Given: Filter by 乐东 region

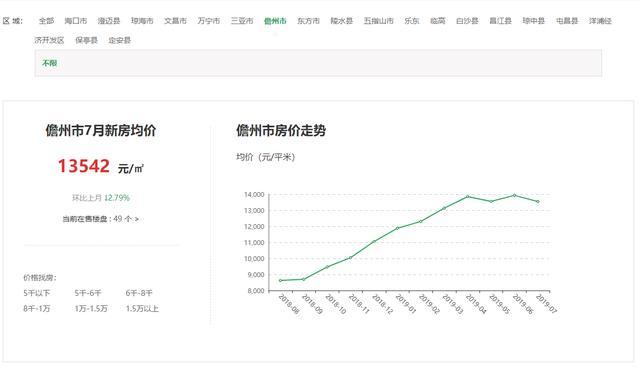Looking at the screenshot, I should click(x=412, y=21).
